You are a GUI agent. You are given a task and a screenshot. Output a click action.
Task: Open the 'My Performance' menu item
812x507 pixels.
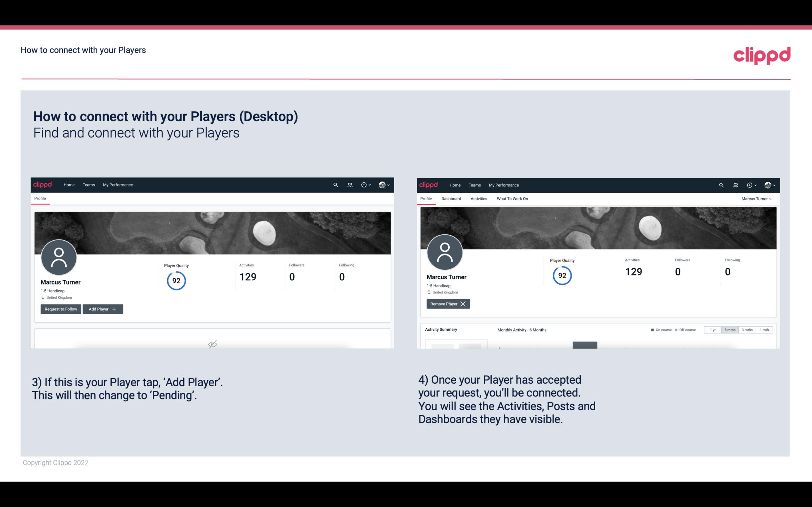tap(117, 184)
